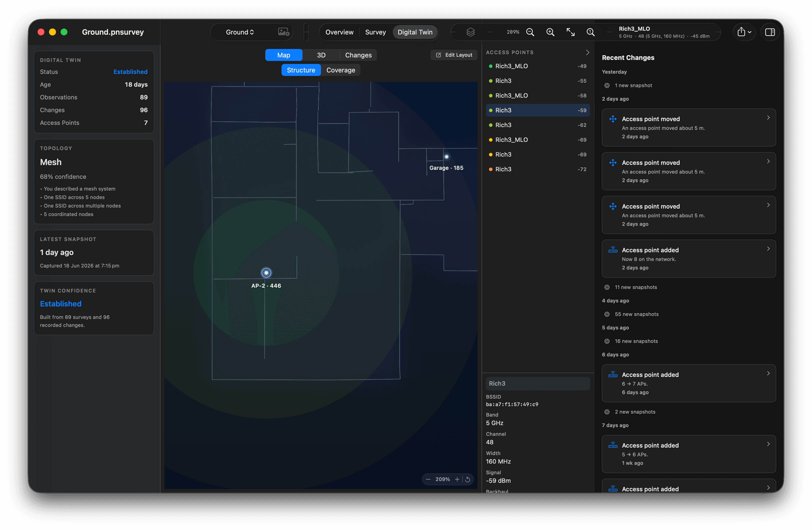The image size is (812, 530).
Task: Expand the '5 → 6 APs' card chevron
Action: click(x=768, y=444)
